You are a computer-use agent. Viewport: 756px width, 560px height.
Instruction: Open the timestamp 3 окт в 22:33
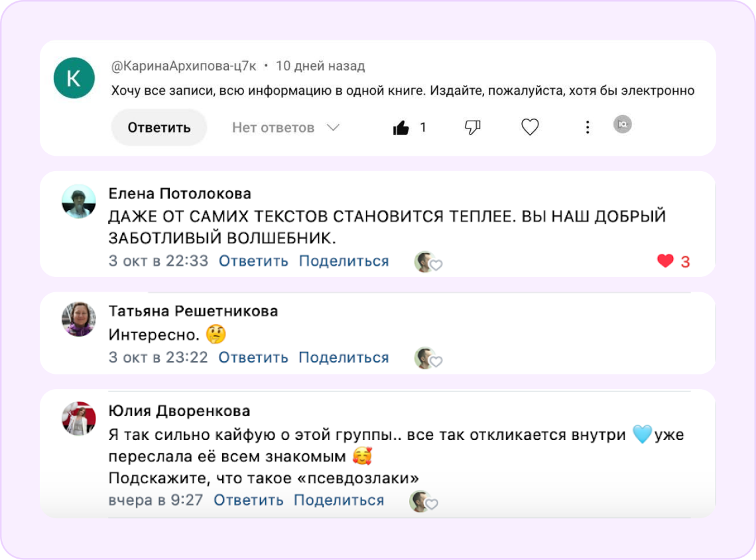(x=158, y=261)
